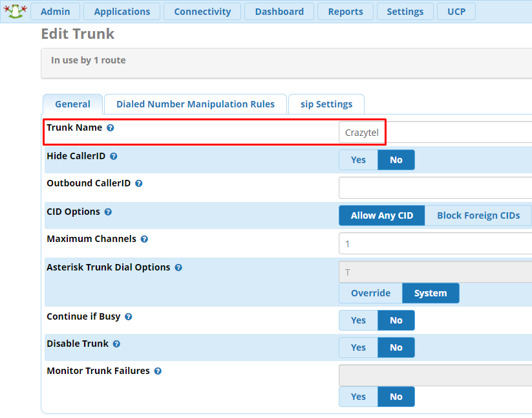Screen dimensions: 532x418
Task: Switch to Dialed Number Manipulation Rules tab
Action: point(195,104)
